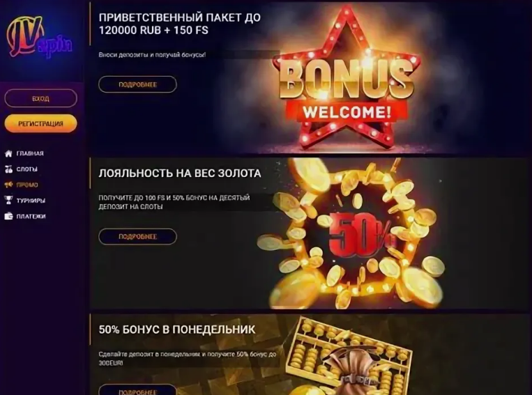Click the home icon beside Главная
Viewport: 532px width, 395px height.
coord(8,153)
